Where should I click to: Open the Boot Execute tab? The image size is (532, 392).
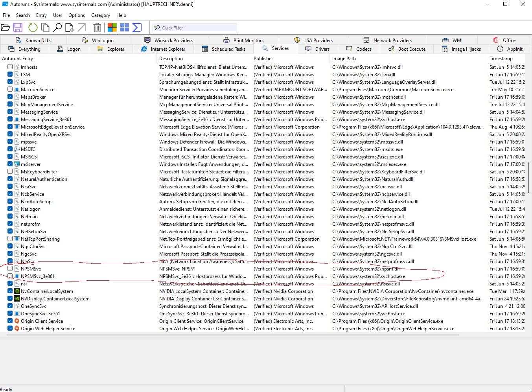click(x=407, y=49)
